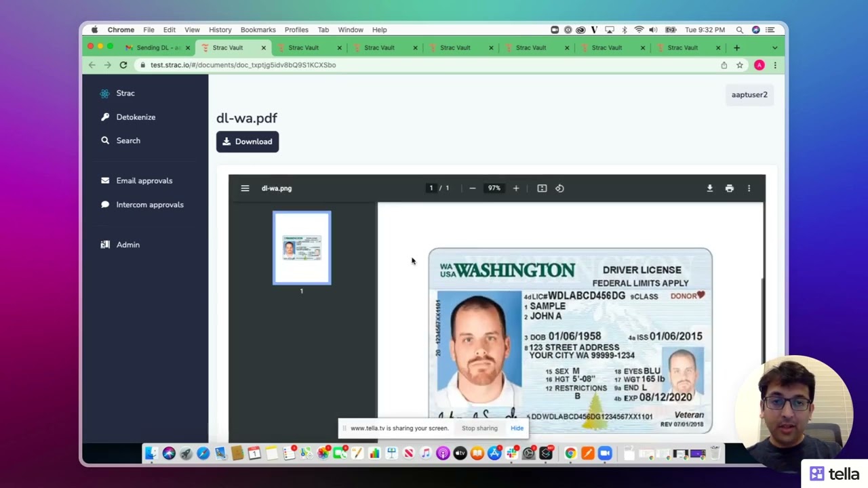Screen dimensions: 868x488
Task: Open Email approvals page
Action: coord(144,181)
